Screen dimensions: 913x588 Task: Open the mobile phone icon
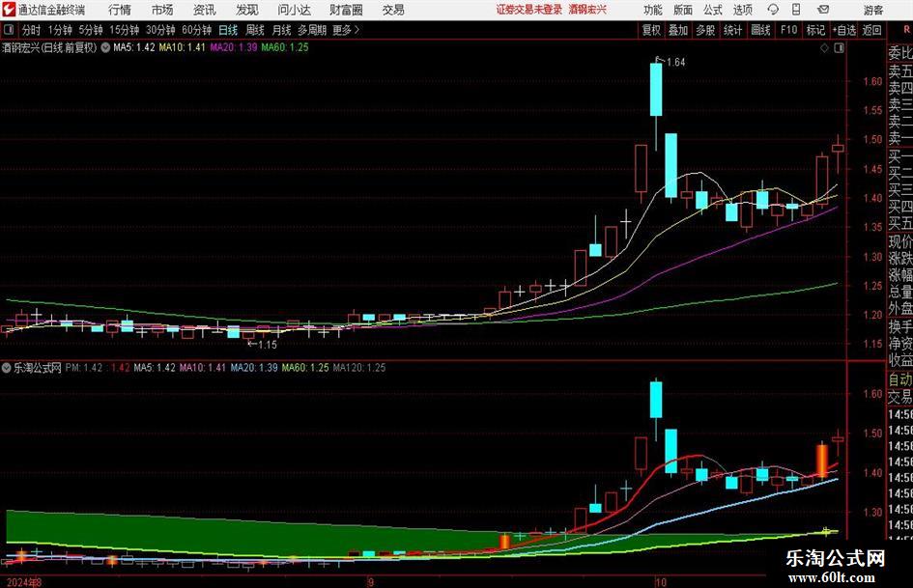pyautogui.click(x=796, y=10)
